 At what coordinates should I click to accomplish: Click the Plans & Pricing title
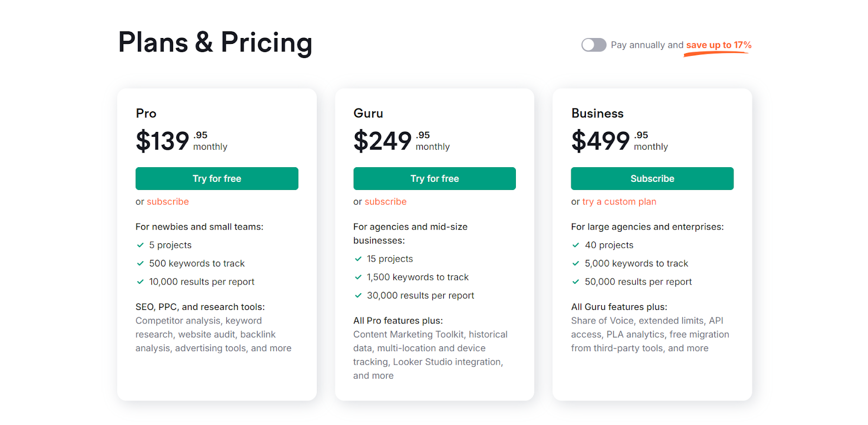coord(215,43)
